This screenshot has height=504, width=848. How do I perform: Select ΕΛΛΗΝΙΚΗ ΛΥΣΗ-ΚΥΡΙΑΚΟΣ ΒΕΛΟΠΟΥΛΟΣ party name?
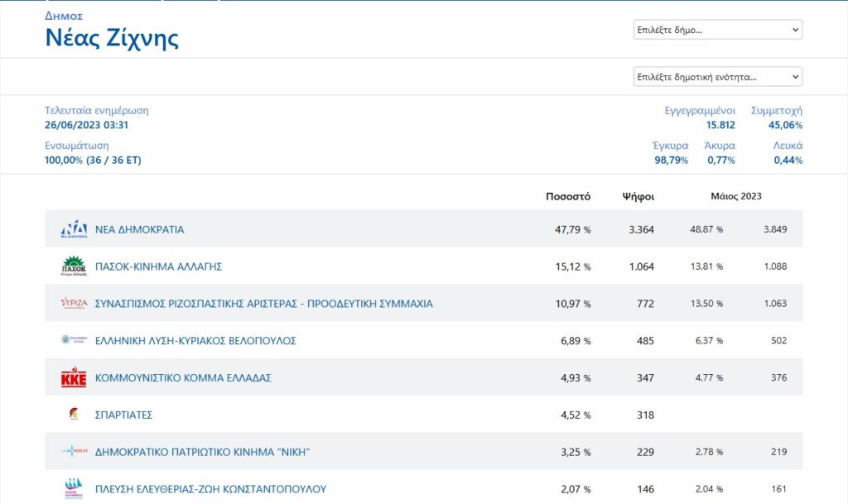coord(195,340)
